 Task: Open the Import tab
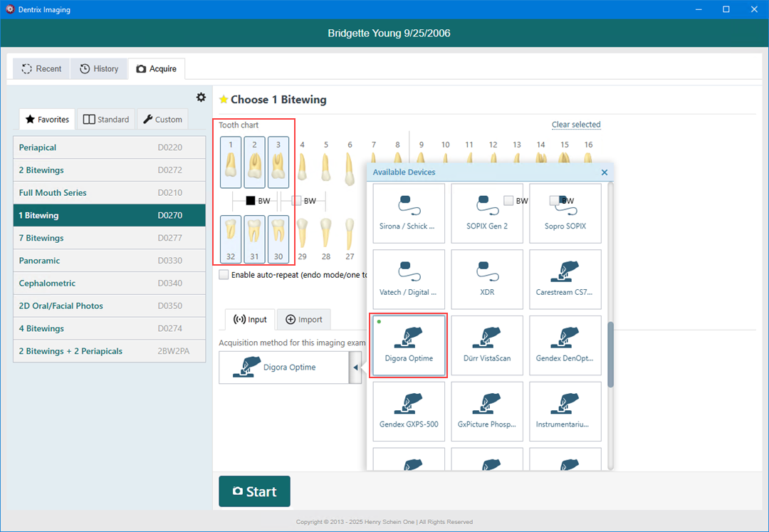304,320
